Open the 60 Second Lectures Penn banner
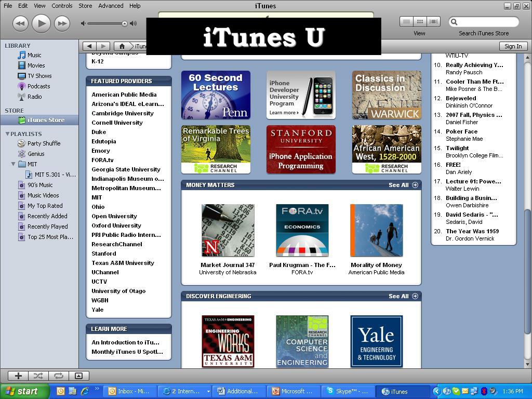The width and height of the screenshot is (532, 399). pyautogui.click(x=216, y=95)
